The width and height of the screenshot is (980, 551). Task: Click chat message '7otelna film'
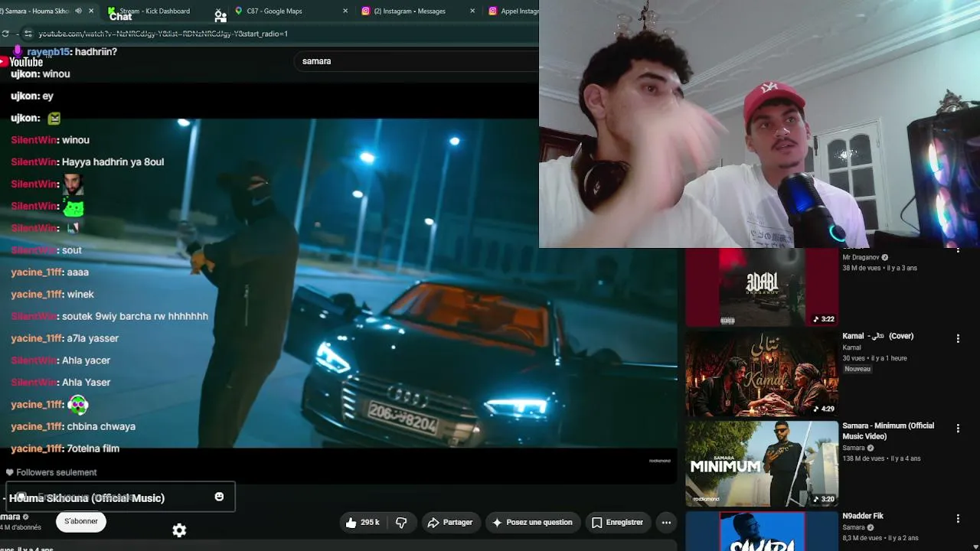click(93, 448)
